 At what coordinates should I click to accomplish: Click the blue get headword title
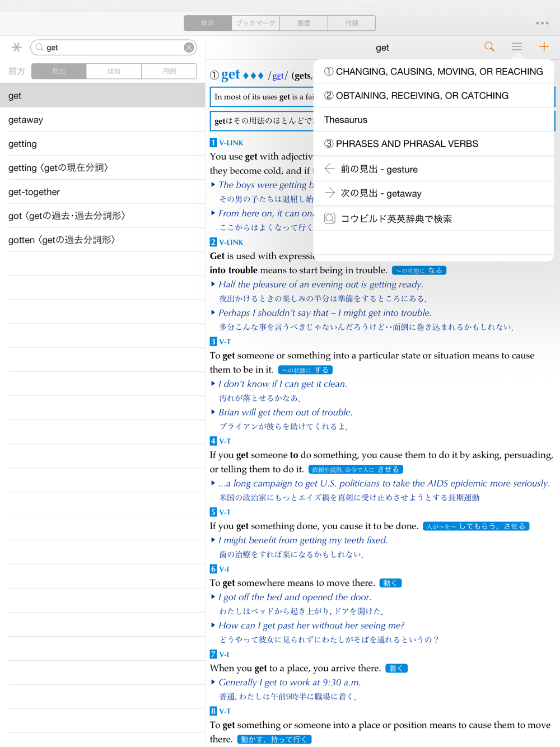coord(230,74)
